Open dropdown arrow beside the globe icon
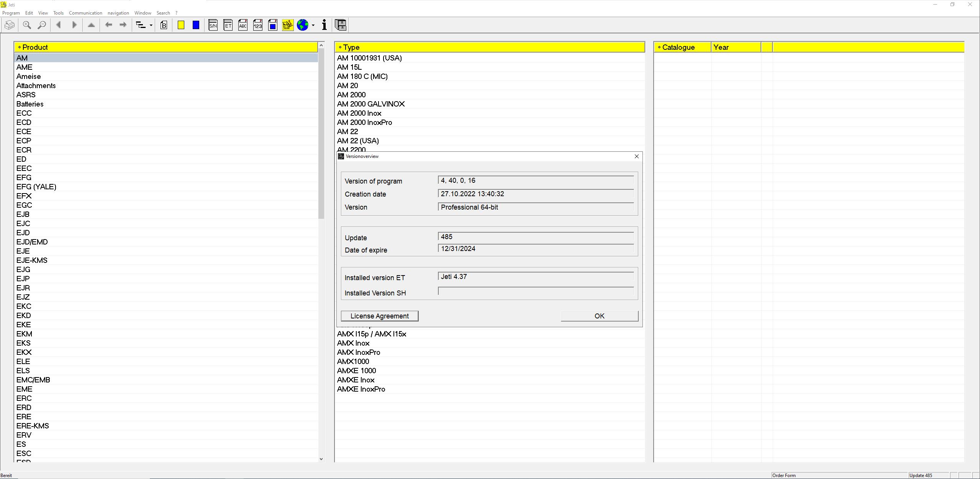Viewport: 980px width, 479px height. (313, 25)
